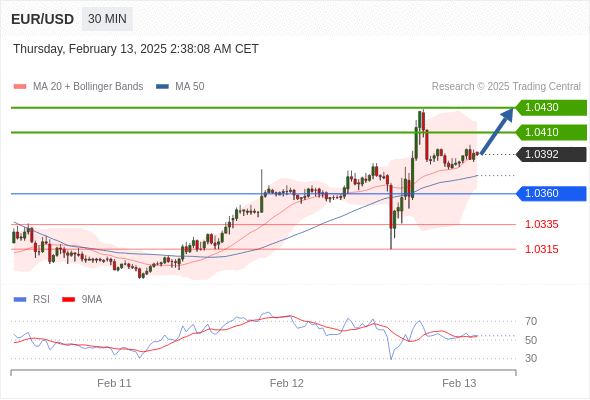Click the blue MA 50 legend swatch
The height and width of the screenshot is (400, 590).
tap(162, 87)
